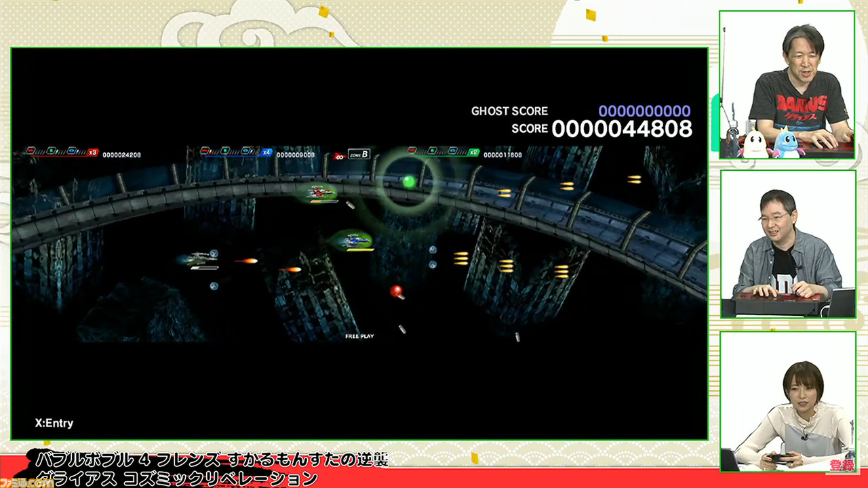The image size is (868, 488).
Task: Click the red power-up orb
Action: tap(396, 291)
